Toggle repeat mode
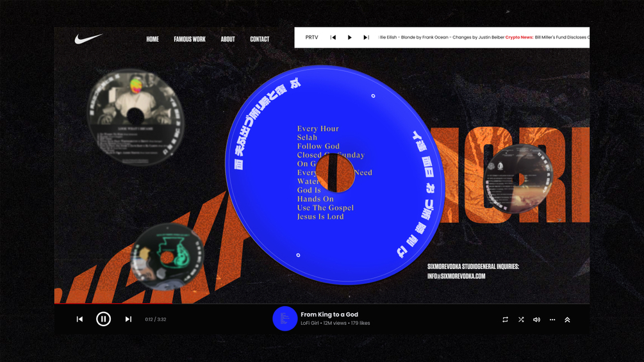Screen dimensions: 644x362 coord(505,319)
